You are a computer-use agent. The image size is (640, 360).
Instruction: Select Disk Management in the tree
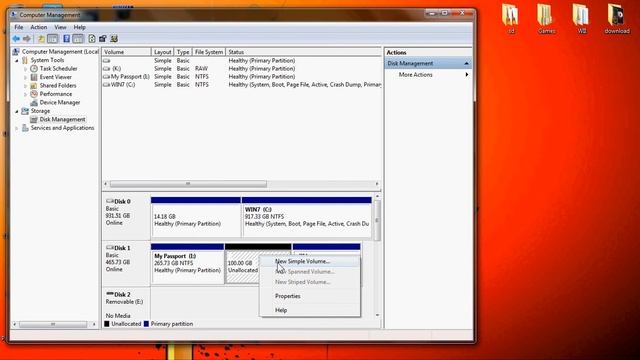pyautogui.click(x=62, y=120)
